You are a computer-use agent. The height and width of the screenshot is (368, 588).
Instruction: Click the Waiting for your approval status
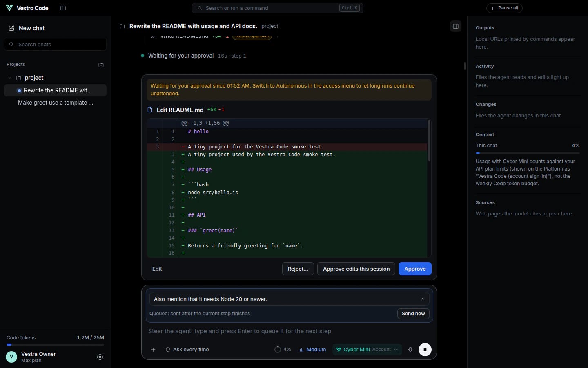tap(180, 56)
